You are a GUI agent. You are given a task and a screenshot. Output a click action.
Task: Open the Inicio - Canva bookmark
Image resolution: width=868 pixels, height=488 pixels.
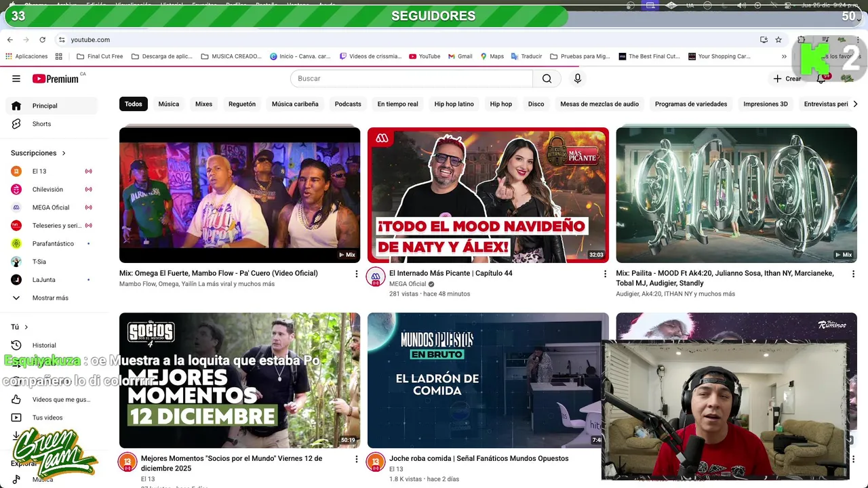pyautogui.click(x=300, y=56)
